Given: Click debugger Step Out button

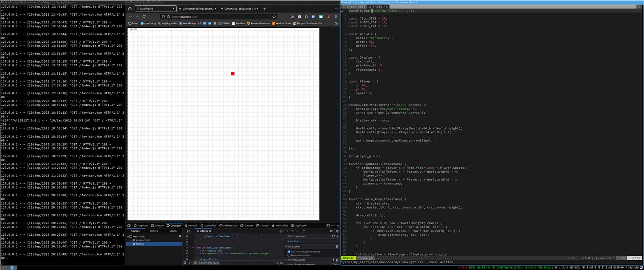Looking at the screenshot, I should (x=303, y=231).
